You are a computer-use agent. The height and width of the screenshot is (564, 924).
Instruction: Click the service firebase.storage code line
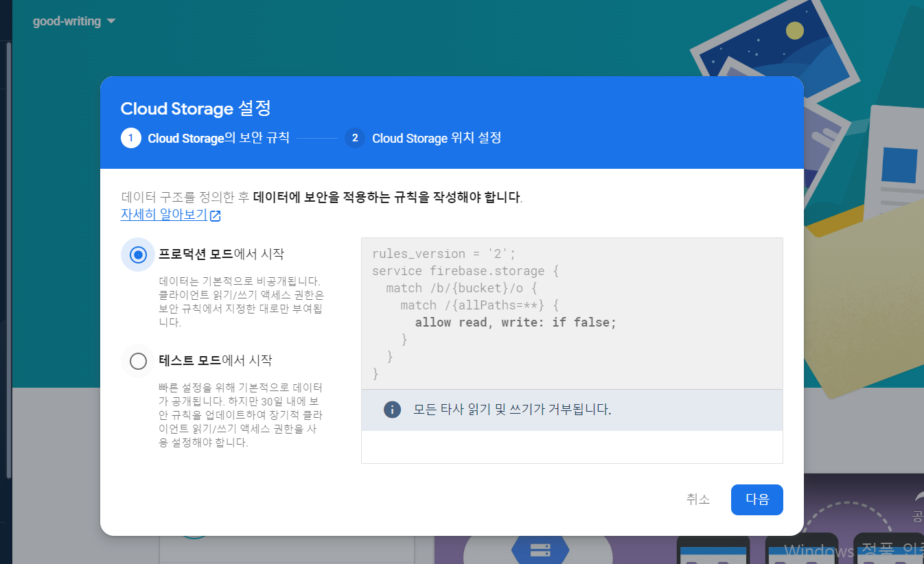click(x=465, y=270)
